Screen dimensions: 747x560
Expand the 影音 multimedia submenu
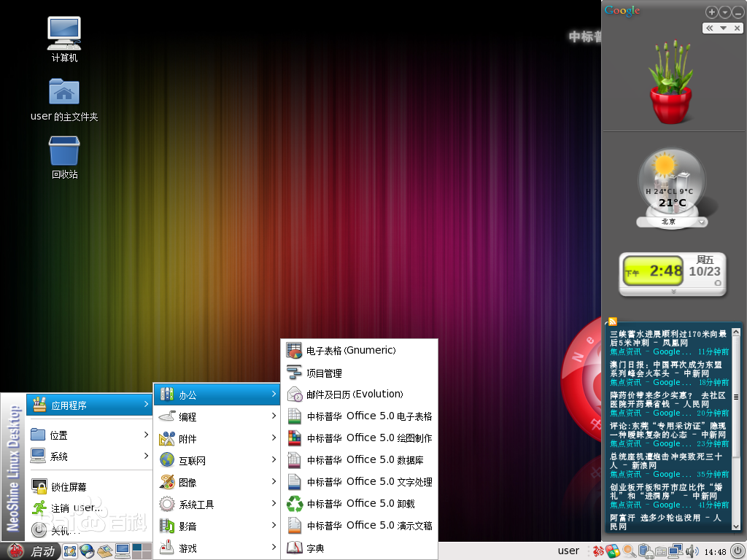217,526
